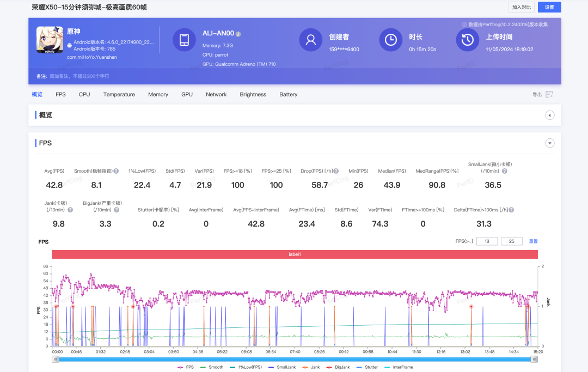Click the 设置 settings button

coord(549,7)
